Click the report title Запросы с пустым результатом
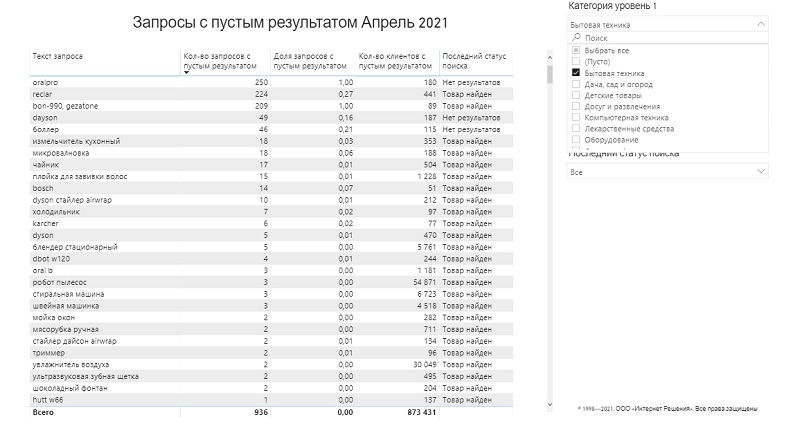Viewport: 800px width, 426px height. 290,22
